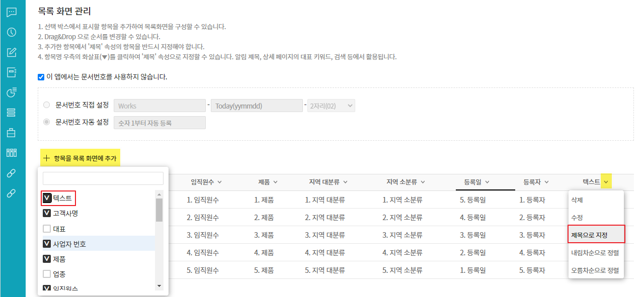Image resolution: width=644 pixels, height=297 pixels.
Task: Check the 대표 item checkbox
Action: coord(47,229)
